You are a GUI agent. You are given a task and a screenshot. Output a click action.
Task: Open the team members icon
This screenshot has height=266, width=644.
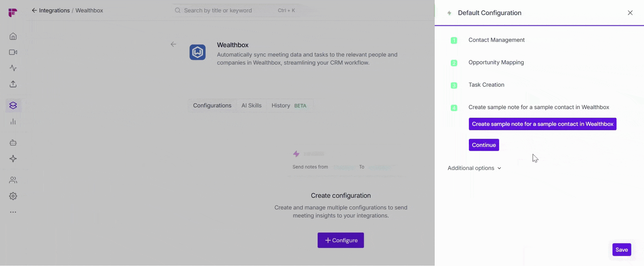pos(13,180)
